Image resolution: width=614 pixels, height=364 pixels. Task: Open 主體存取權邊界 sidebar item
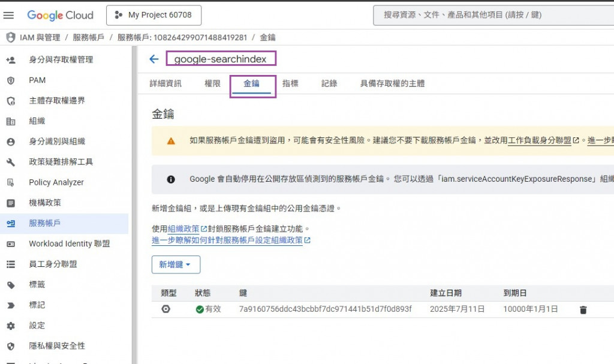(x=57, y=100)
